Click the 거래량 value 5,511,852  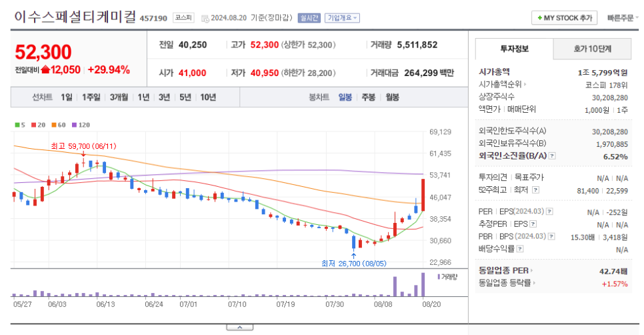coord(417,45)
